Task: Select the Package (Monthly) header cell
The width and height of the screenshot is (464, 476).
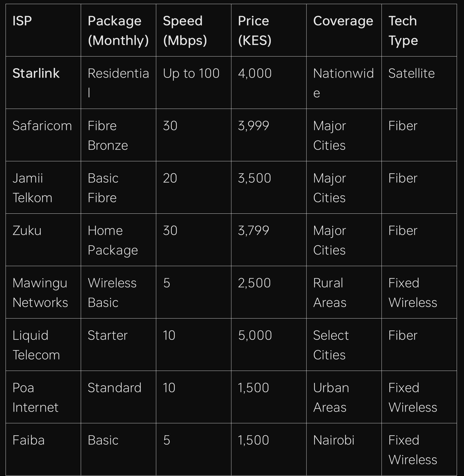Action: (x=118, y=30)
